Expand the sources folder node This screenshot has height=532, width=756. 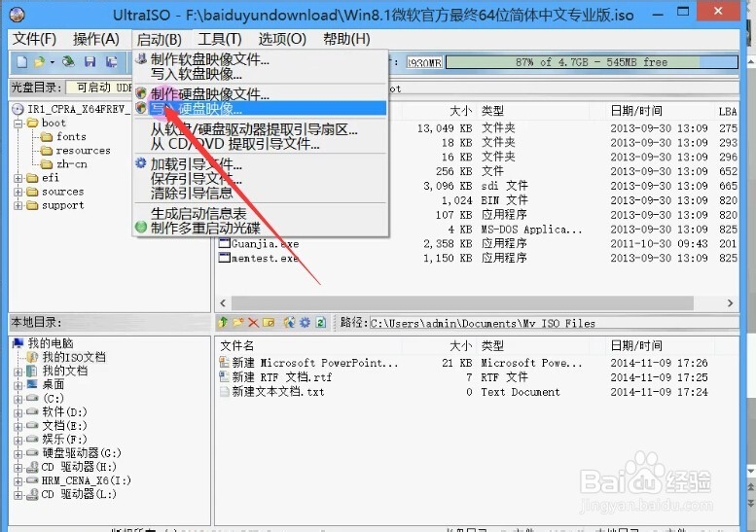(18, 192)
